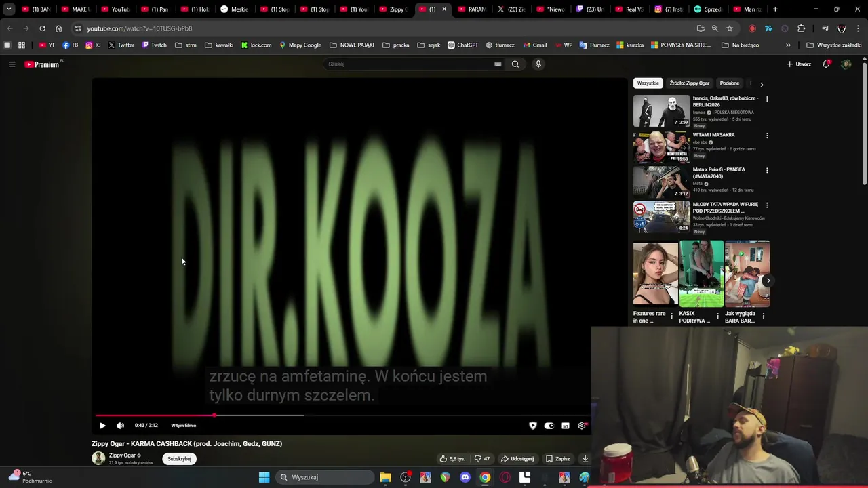
Task: Open options menu for BERLIN2026 video
Action: [767, 99]
